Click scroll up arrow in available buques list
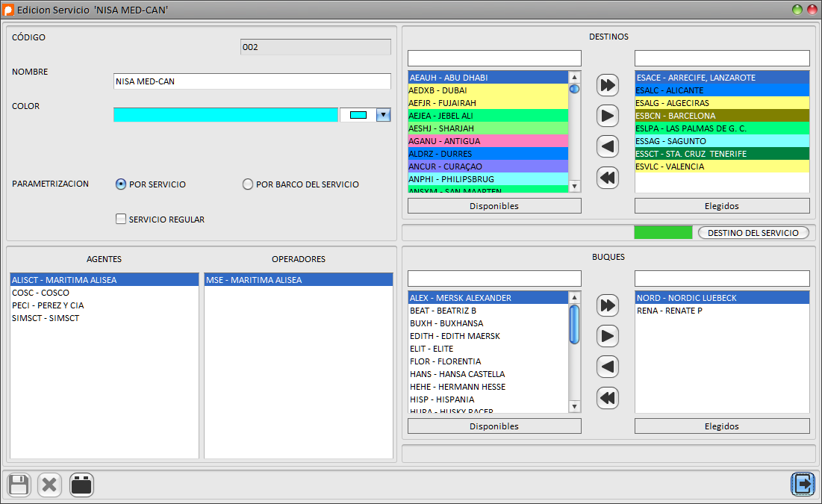The width and height of the screenshot is (822, 504). [575, 297]
